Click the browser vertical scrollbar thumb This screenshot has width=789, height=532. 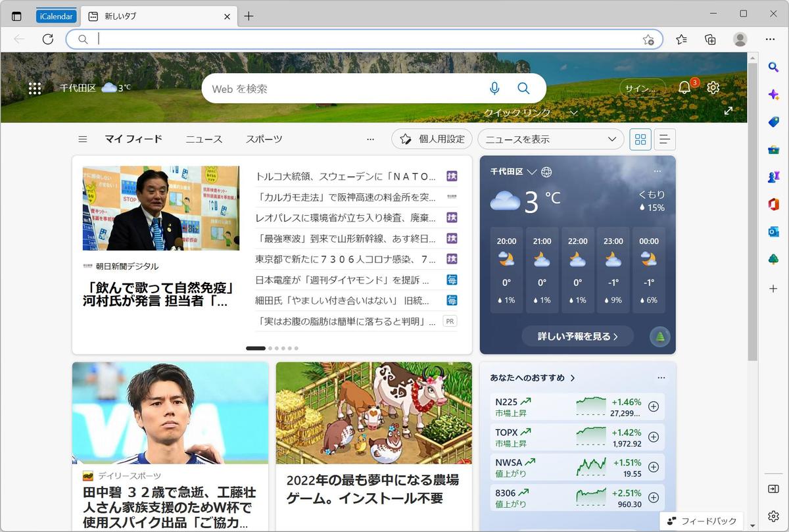tap(752, 212)
